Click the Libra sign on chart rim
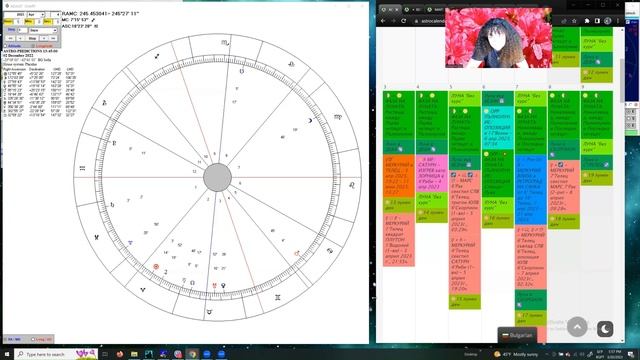The height and width of the screenshot is (360, 640). pos(291,64)
